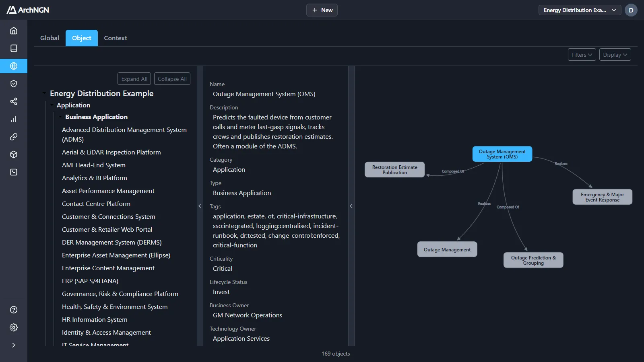Select Analytics & BI Platform

tap(95, 178)
